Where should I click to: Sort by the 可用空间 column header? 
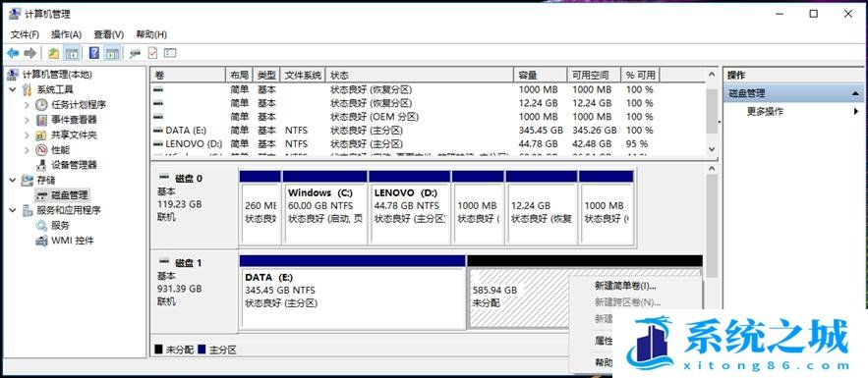click(x=594, y=76)
